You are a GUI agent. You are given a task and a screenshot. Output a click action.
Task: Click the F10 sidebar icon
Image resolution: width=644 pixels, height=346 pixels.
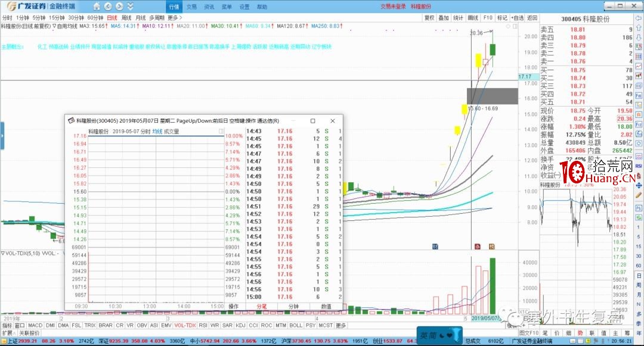click(x=639, y=95)
